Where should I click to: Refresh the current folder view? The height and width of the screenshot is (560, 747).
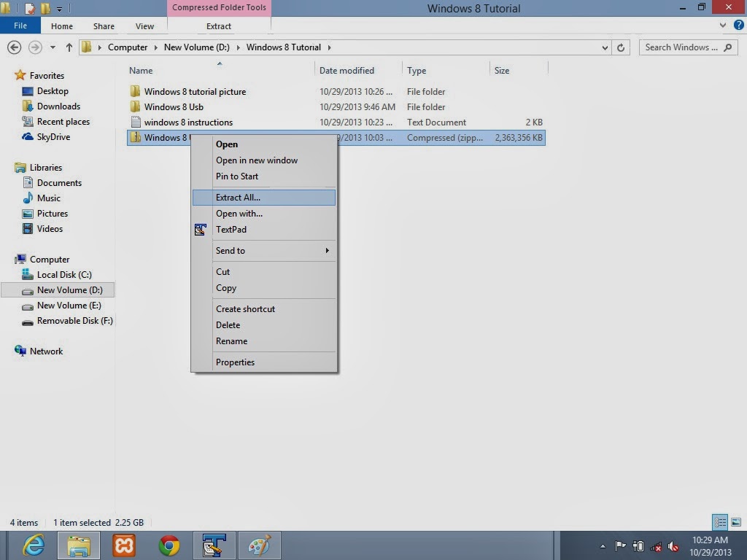point(621,47)
